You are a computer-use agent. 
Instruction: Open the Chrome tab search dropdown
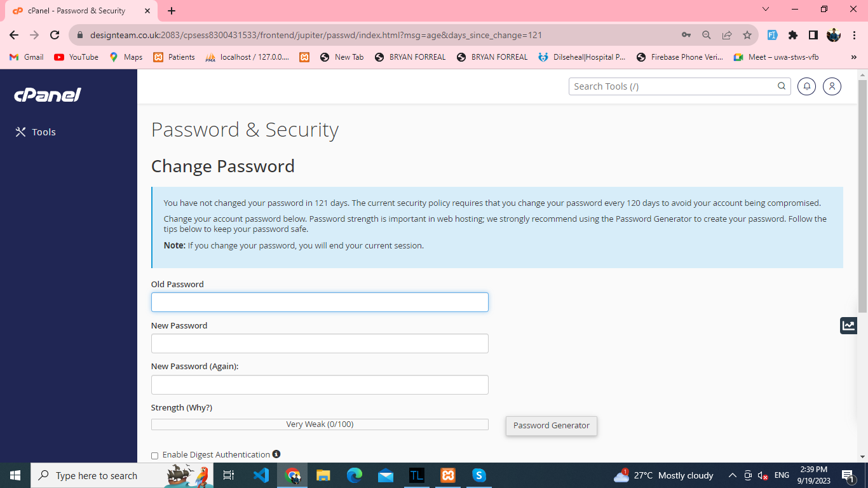point(766,10)
